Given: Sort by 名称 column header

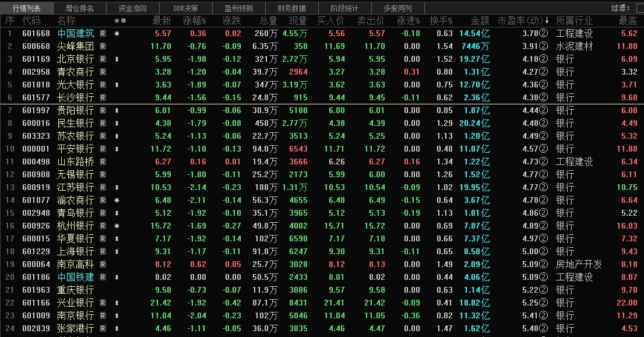Looking at the screenshot, I should click(66, 20).
